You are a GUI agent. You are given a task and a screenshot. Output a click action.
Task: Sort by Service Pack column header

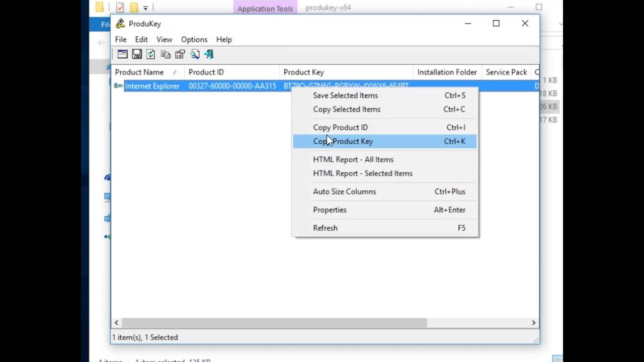pyautogui.click(x=506, y=72)
